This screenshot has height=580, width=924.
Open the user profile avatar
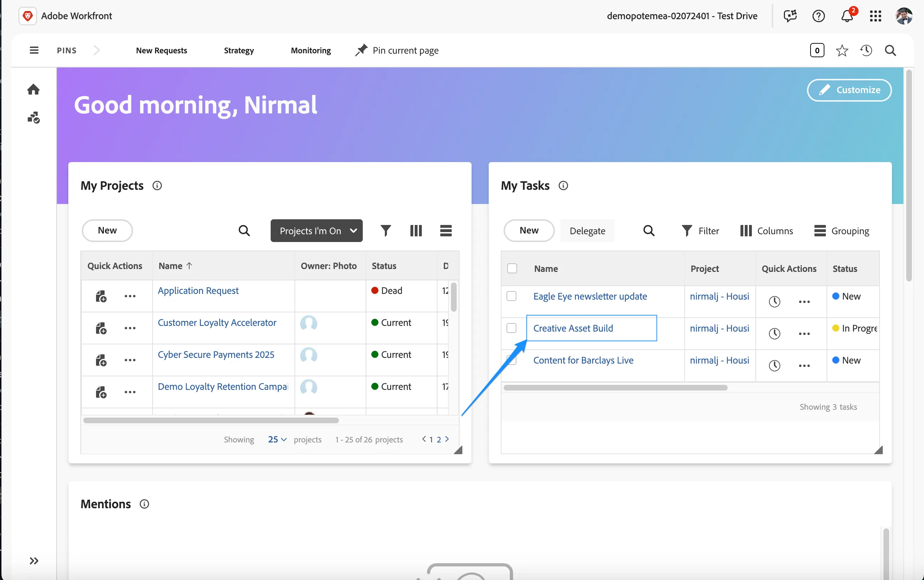[x=903, y=16]
